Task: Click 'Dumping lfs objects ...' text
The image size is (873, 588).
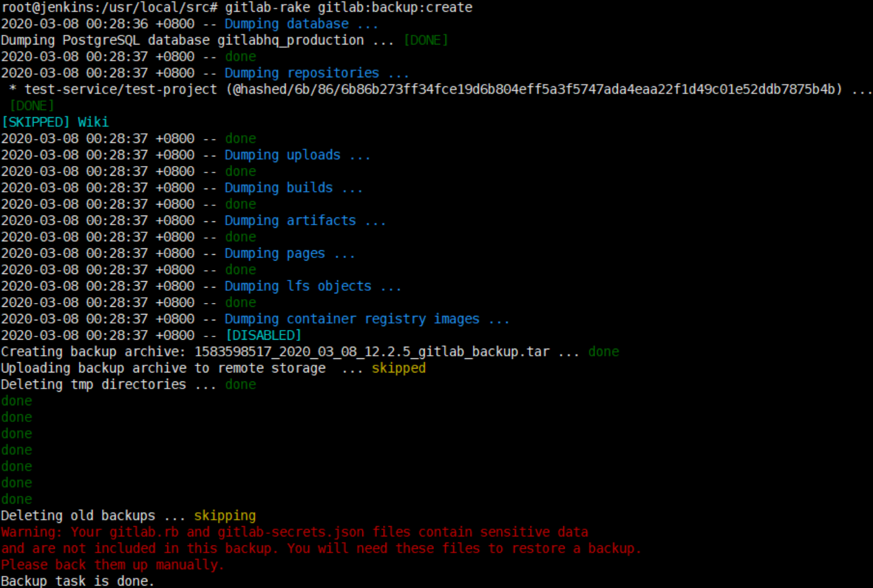Action: [x=313, y=286]
